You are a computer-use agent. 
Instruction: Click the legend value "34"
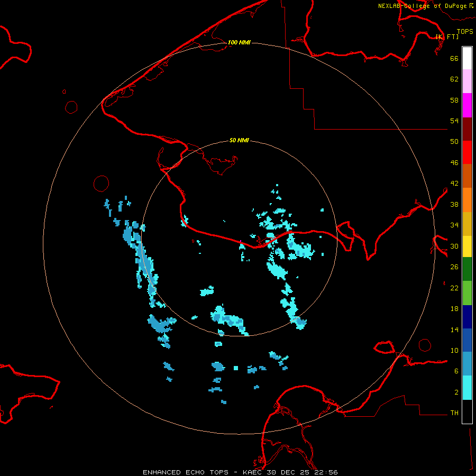click(x=454, y=225)
